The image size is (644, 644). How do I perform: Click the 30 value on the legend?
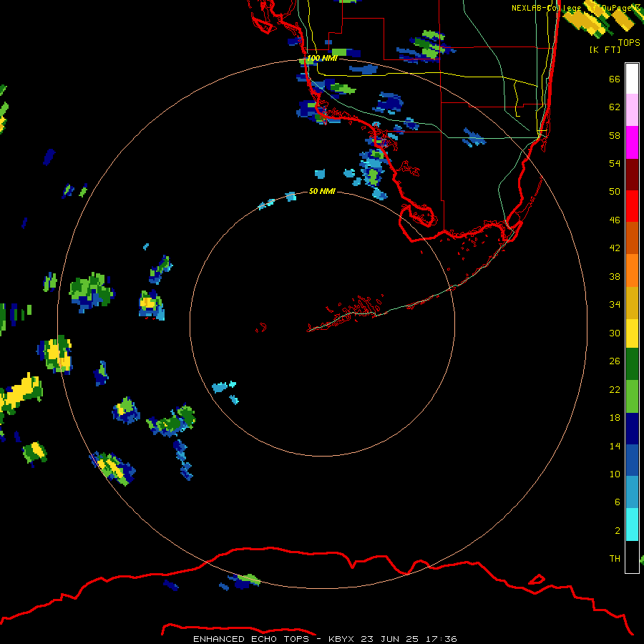(x=615, y=333)
